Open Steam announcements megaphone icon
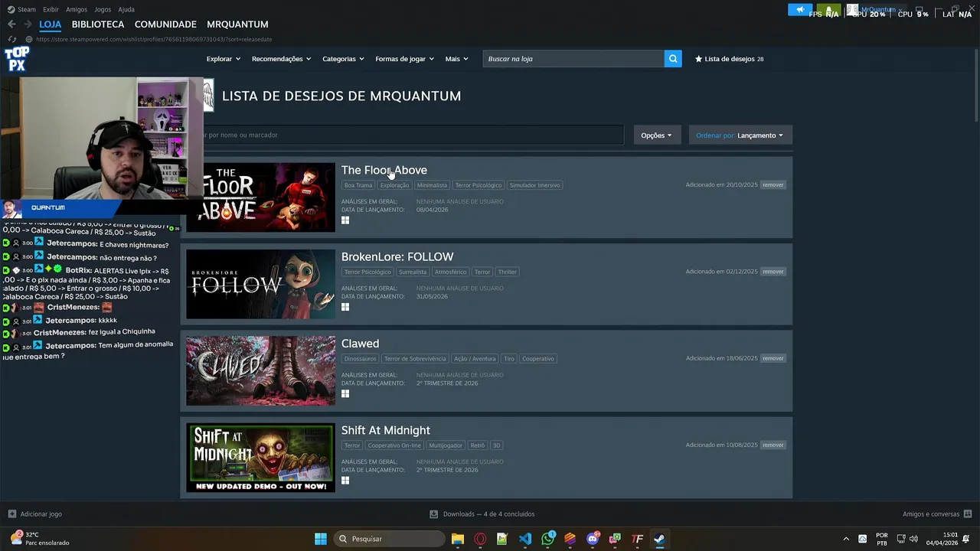Viewport: 980px width, 551px height. pyautogui.click(x=800, y=10)
